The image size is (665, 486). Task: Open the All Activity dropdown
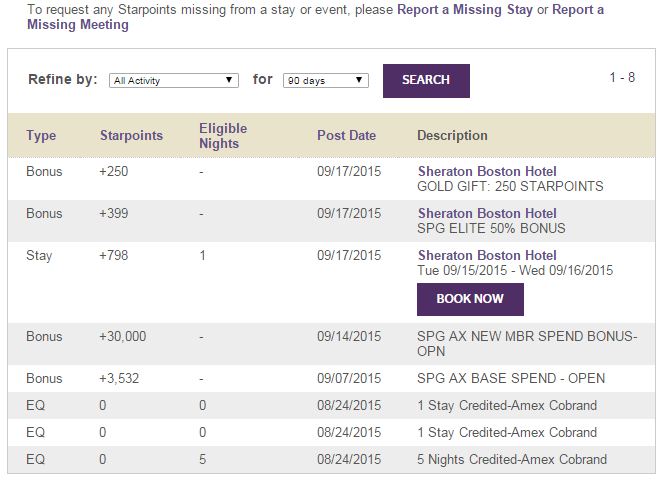tap(173, 80)
